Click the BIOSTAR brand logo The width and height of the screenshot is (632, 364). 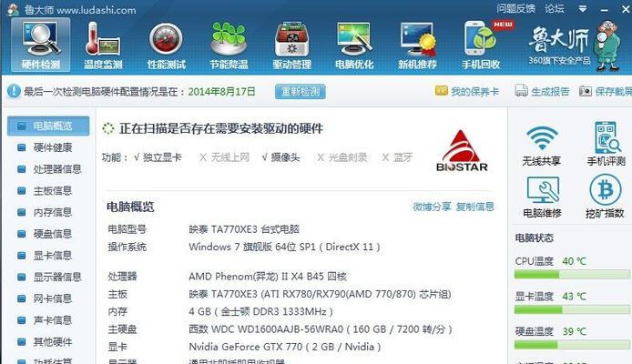(x=462, y=151)
